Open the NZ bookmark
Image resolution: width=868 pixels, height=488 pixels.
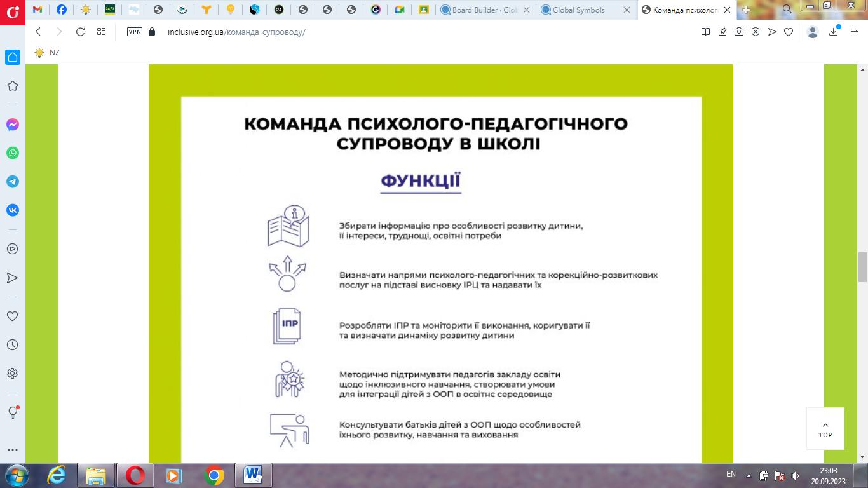[48, 53]
